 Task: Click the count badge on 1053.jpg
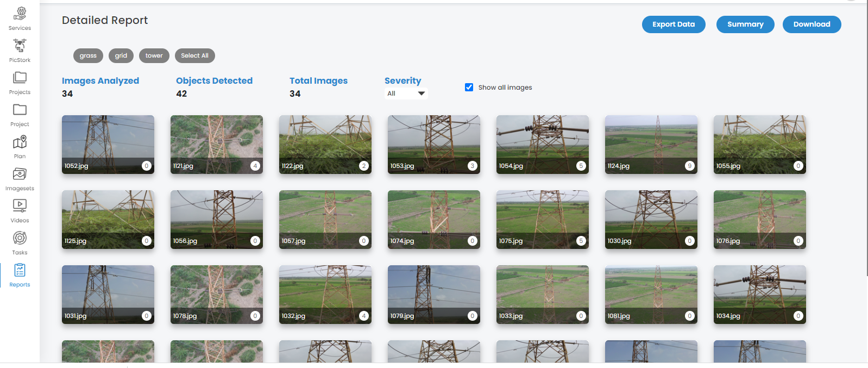pos(473,166)
